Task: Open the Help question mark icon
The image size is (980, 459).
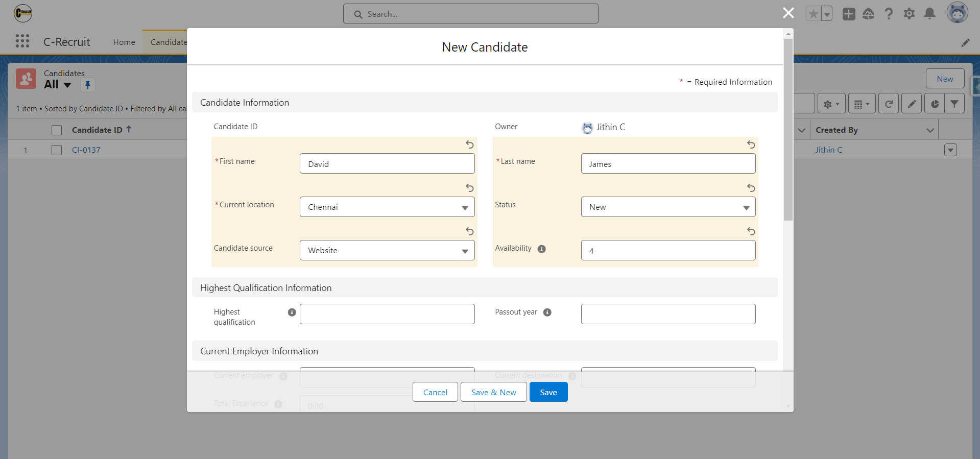Action: click(889, 14)
